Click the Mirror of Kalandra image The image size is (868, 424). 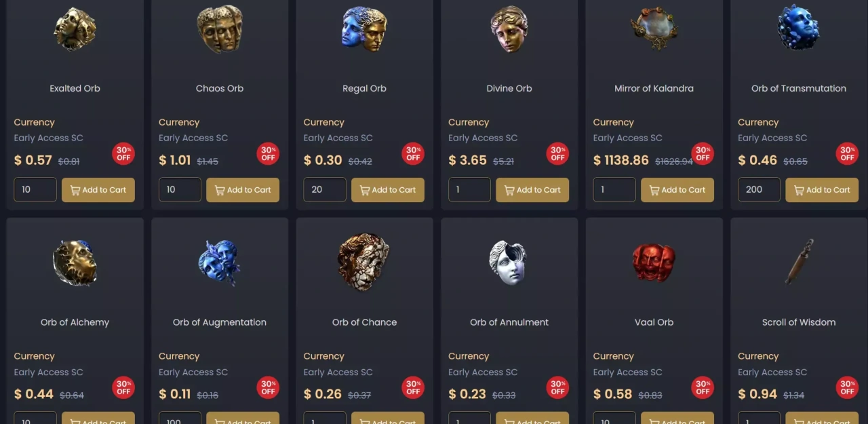[654, 28]
